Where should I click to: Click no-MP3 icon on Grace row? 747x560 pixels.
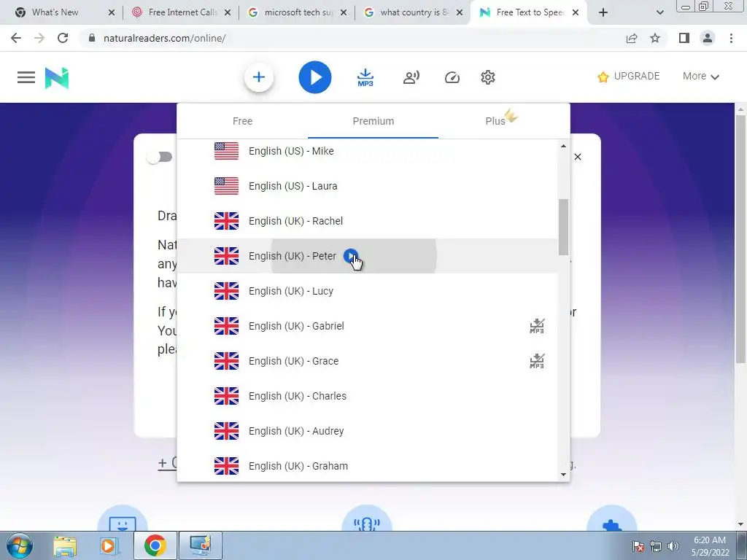point(537,361)
